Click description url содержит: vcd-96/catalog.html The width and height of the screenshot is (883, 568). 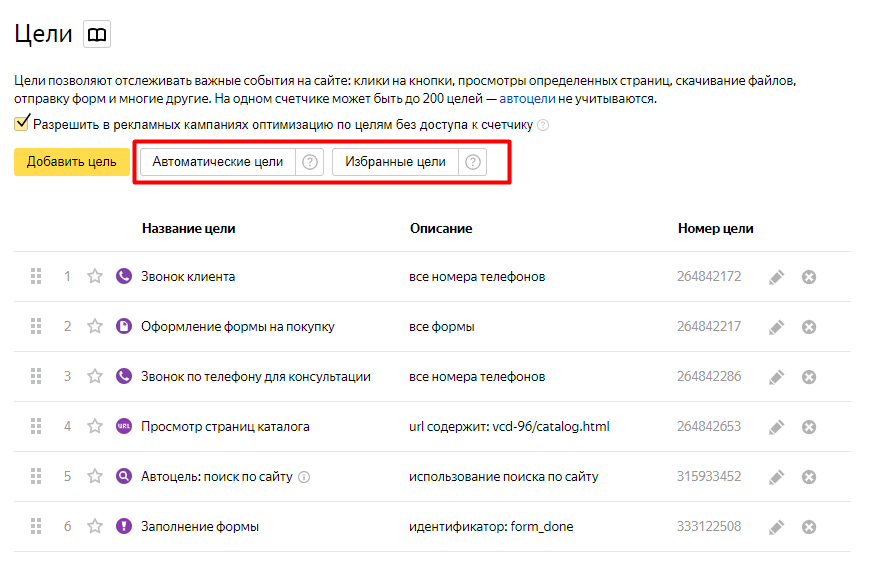coord(509,426)
